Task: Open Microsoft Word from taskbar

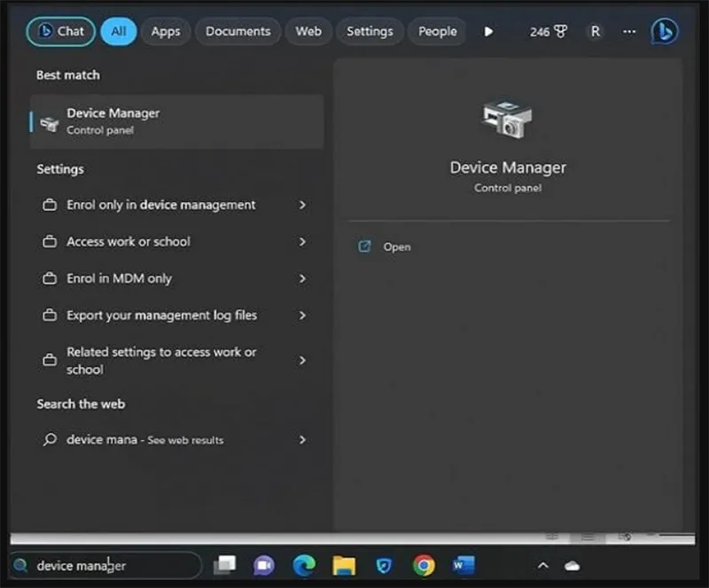Action: pos(464,565)
